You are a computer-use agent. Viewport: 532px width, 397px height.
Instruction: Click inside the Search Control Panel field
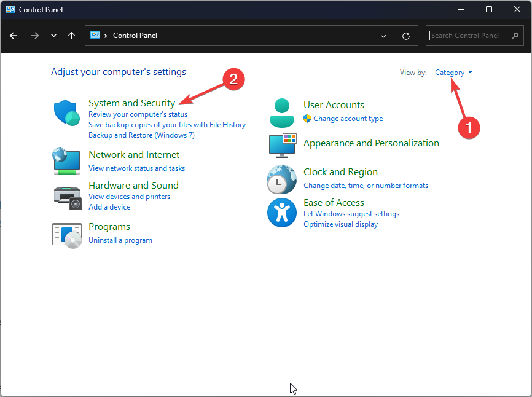point(467,36)
